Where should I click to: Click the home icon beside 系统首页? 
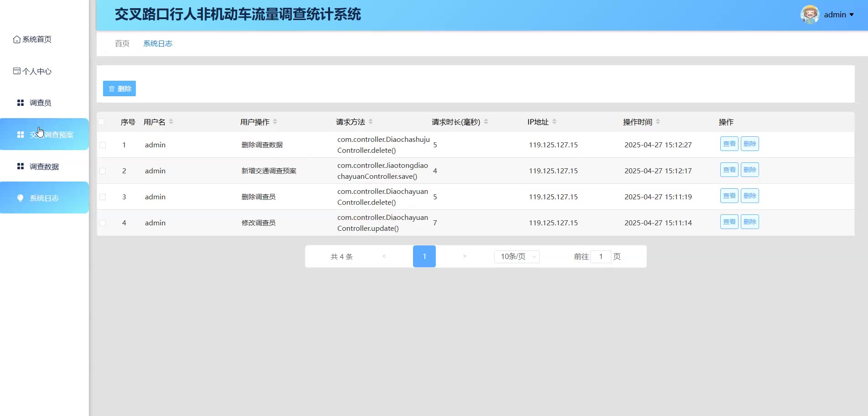coord(17,39)
